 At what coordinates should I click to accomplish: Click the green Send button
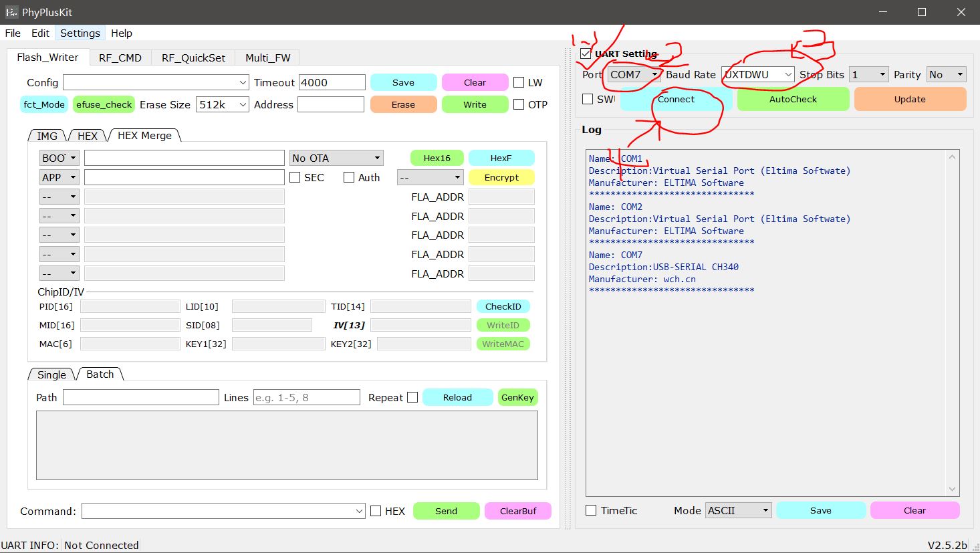pyautogui.click(x=447, y=511)
